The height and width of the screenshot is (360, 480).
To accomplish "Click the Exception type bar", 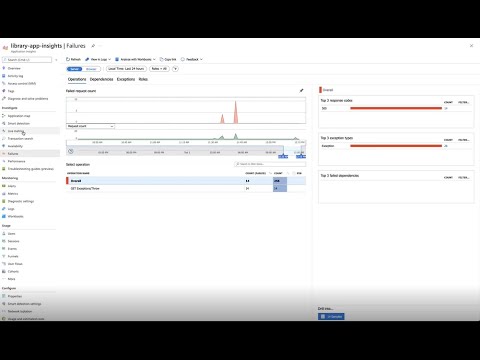I will point(396,146).
